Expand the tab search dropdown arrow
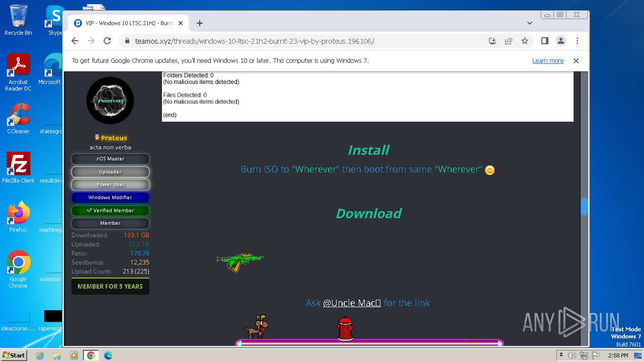644x362 pixels. coord(529,23)
